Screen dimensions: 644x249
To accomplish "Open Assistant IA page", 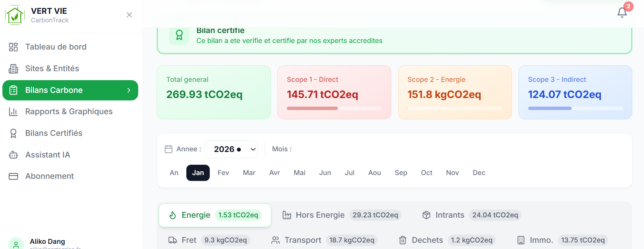I will click(x=70, y=155).
